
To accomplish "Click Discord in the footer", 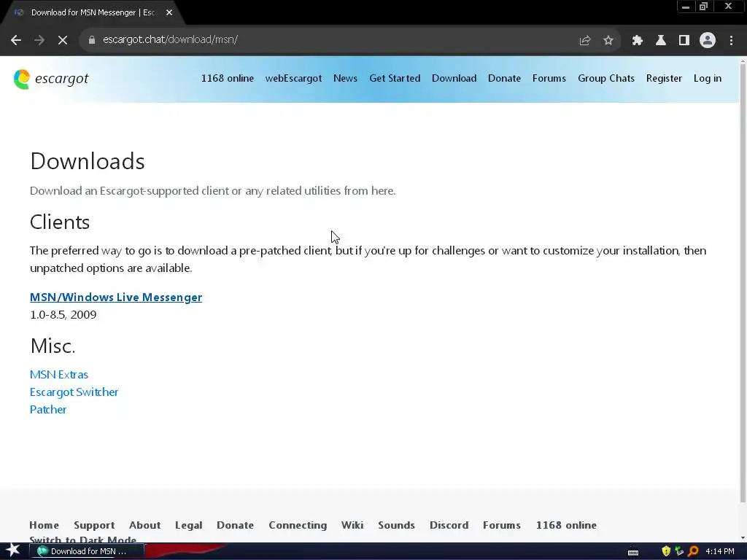I will click(449, 525).
